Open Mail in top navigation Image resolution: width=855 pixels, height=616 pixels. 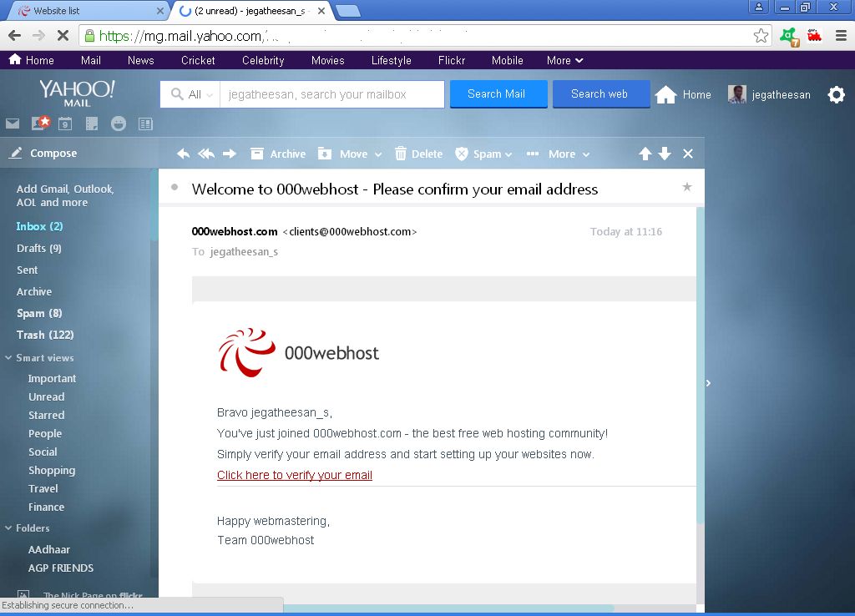(90, 60)
